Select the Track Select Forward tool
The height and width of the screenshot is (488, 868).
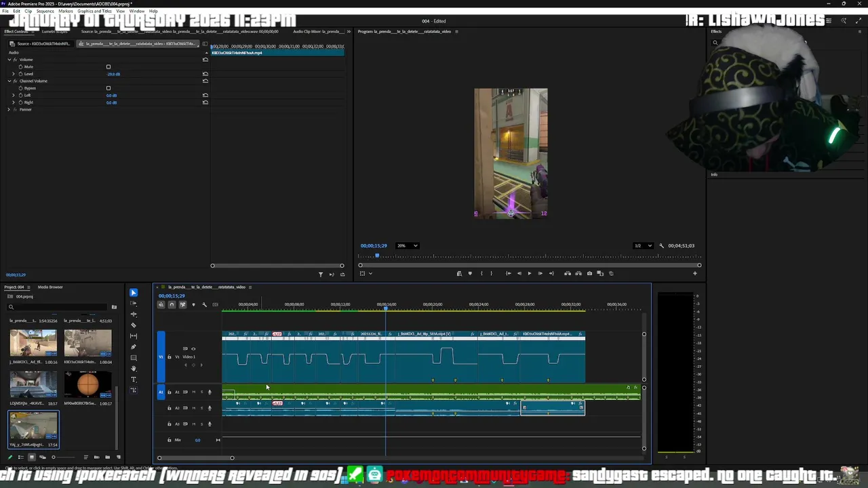point(134,304)
